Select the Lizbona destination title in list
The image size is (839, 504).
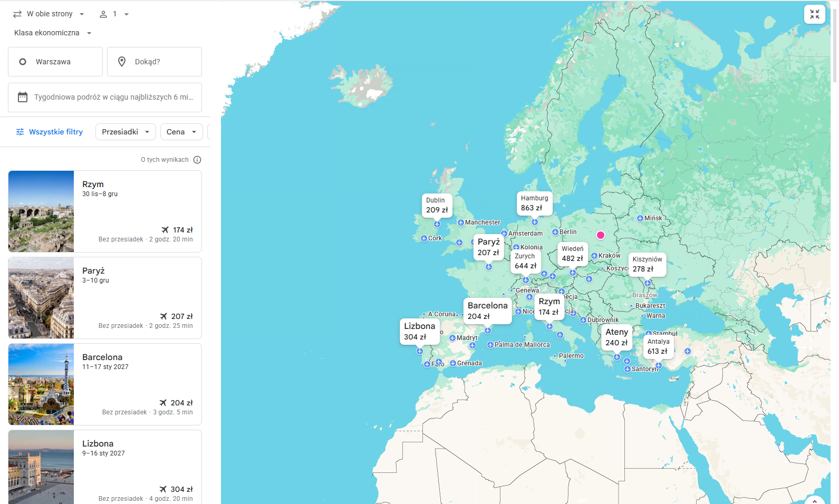(98, 444)
